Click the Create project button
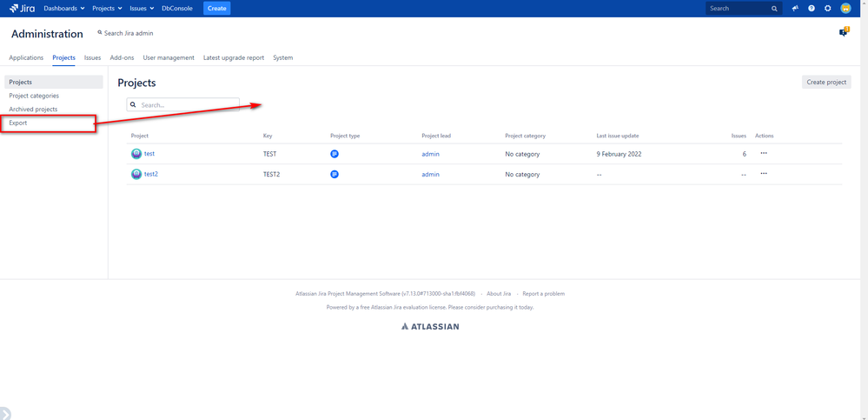 826,82
